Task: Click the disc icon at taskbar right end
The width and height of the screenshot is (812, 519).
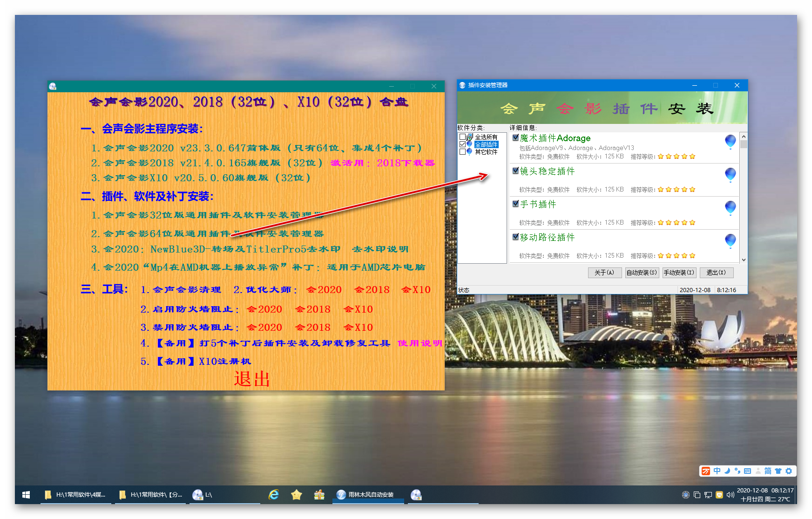Action: [x=416, y=495]
